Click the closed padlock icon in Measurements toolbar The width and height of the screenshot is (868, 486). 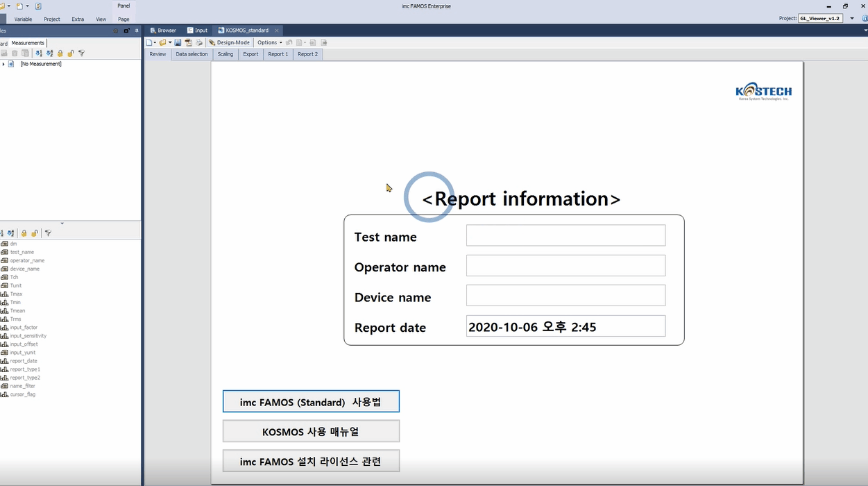pos(60,53)
